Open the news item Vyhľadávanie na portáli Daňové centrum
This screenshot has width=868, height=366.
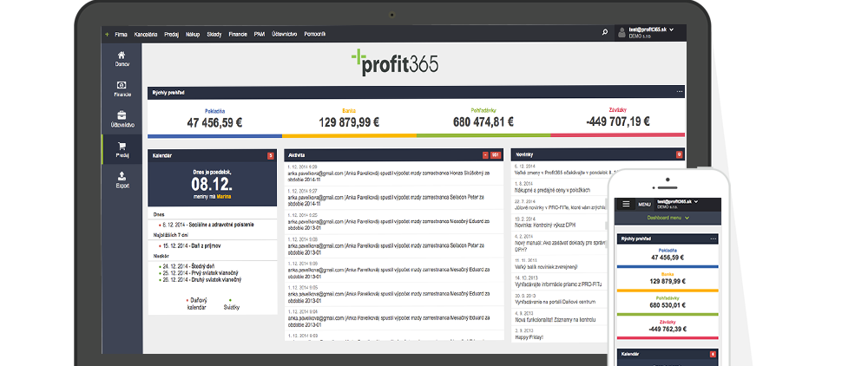[x=556, y=302]
